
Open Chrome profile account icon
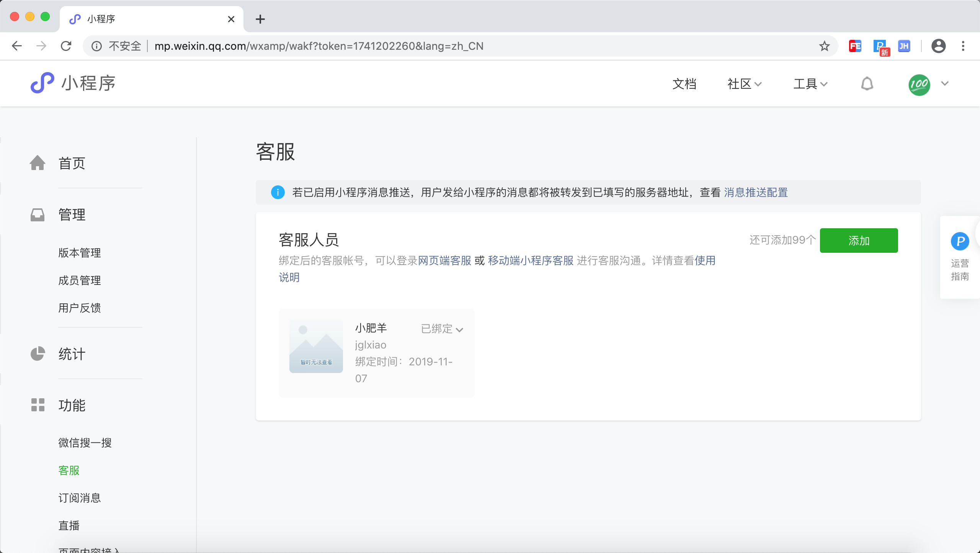(x=938, y=46)
